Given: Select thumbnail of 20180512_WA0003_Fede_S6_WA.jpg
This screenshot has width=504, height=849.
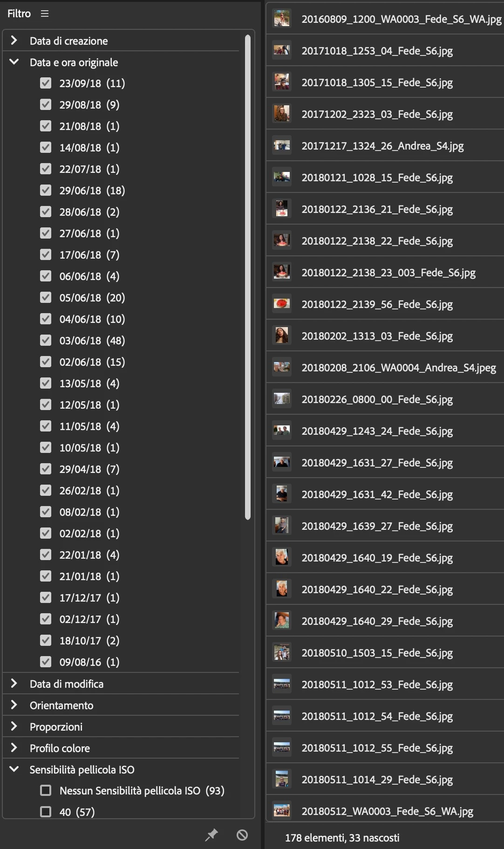Looking at the screenshot, I should coord(282,811).
